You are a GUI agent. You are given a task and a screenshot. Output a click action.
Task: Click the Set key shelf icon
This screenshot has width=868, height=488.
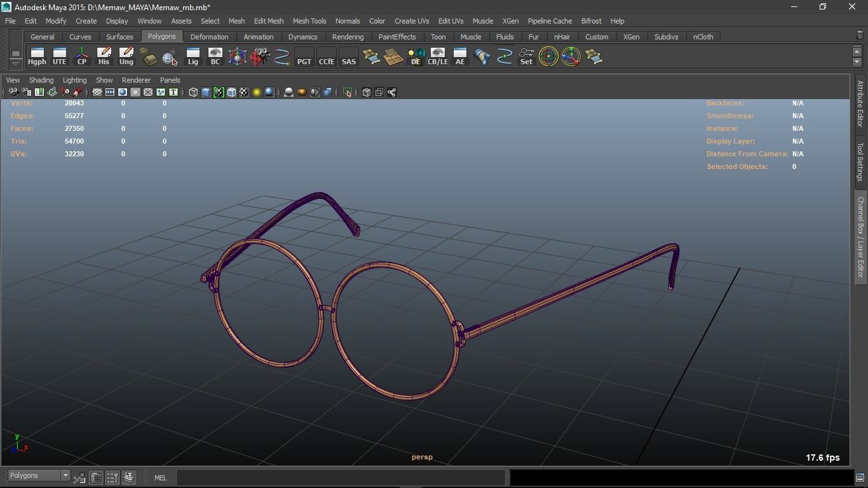pos(526,57)
